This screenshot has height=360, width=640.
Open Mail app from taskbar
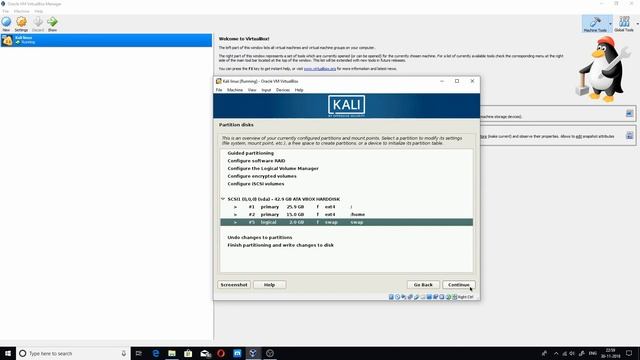coord(205,353)
